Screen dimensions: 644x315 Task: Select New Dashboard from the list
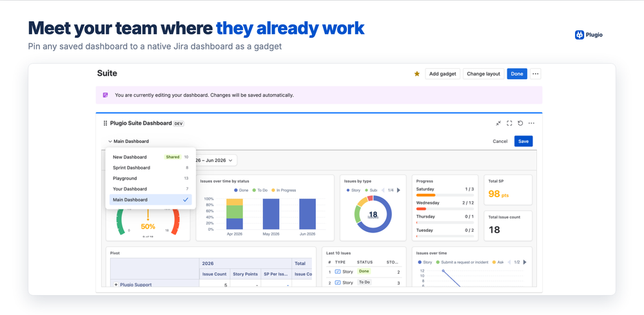pos(150,157)
